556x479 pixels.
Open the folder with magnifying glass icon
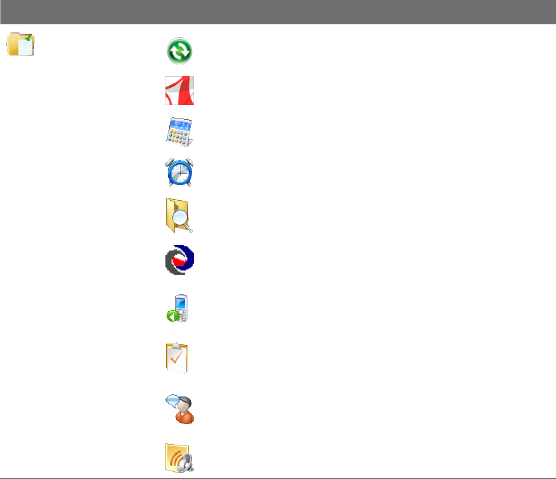[179, 216]
